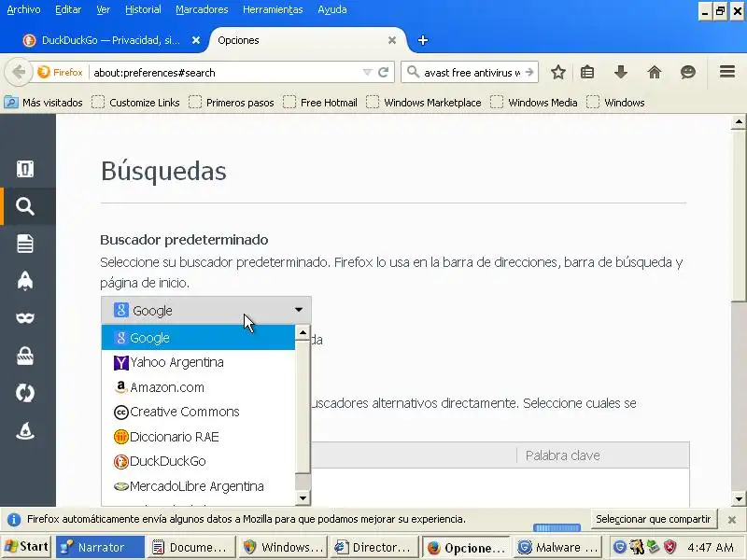The height and width of the screenshot is (560, 747).
Task: Expand the Google default search engine dropdown
Action: 206,311
